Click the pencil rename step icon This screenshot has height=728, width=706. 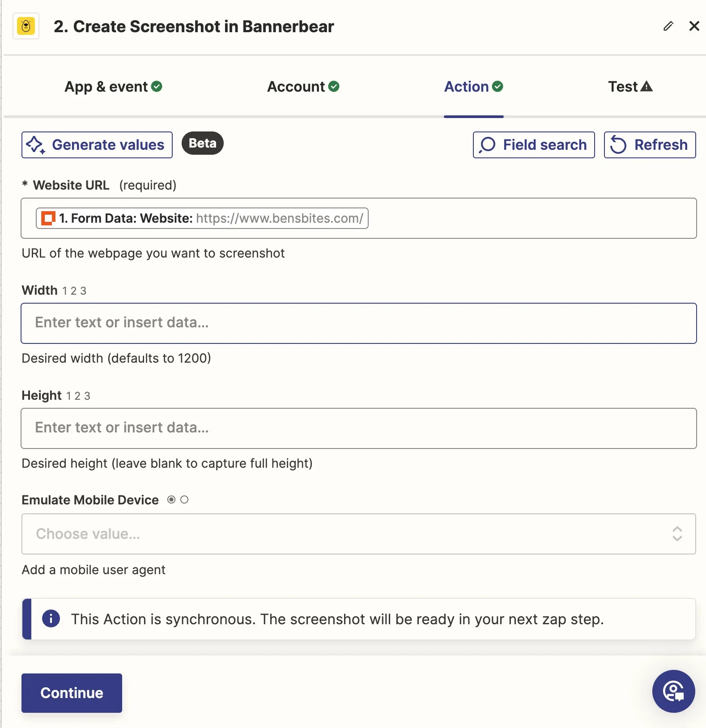click(668, 26)
